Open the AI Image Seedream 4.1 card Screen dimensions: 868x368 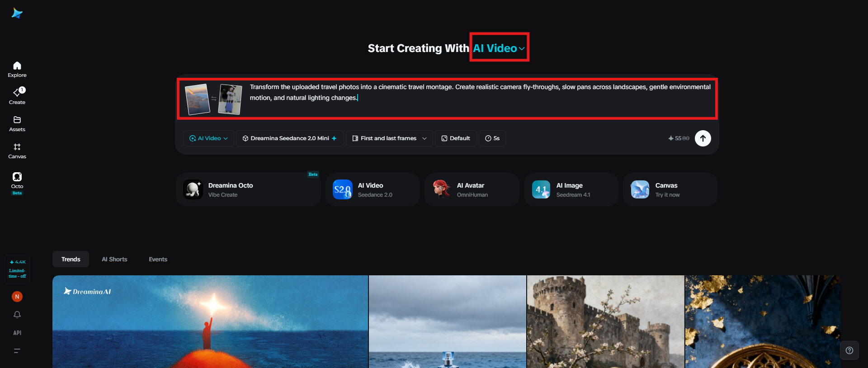coord(571,189)
